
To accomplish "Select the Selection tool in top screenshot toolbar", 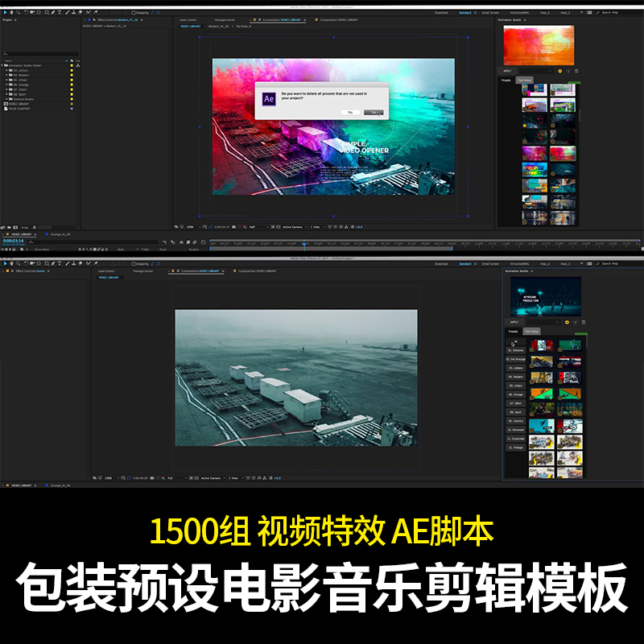I will pyautogui.click(x=6, y=13).
